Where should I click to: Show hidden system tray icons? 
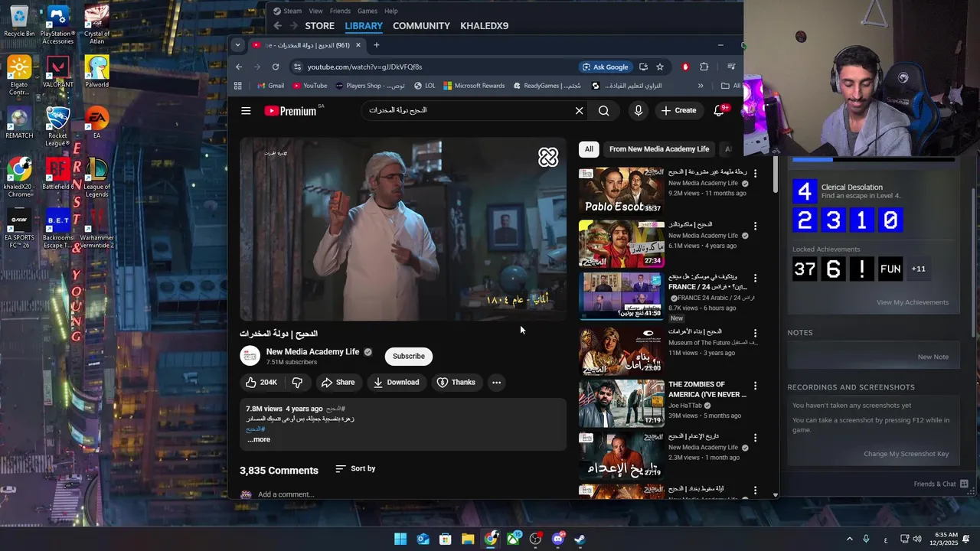849,539
